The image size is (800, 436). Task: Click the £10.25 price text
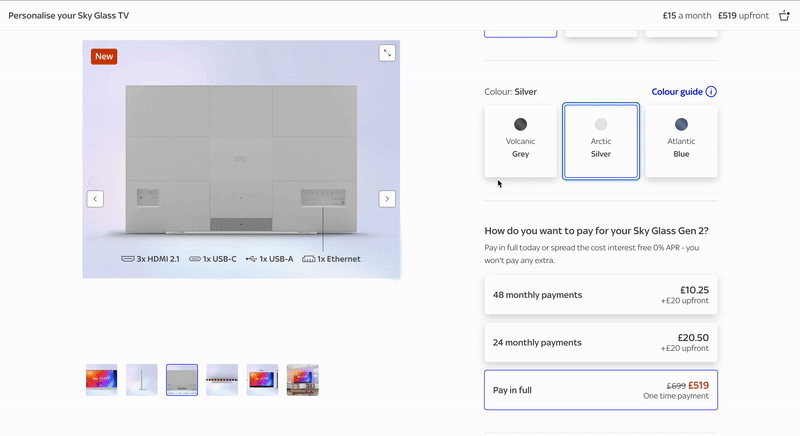click(694, 290)
